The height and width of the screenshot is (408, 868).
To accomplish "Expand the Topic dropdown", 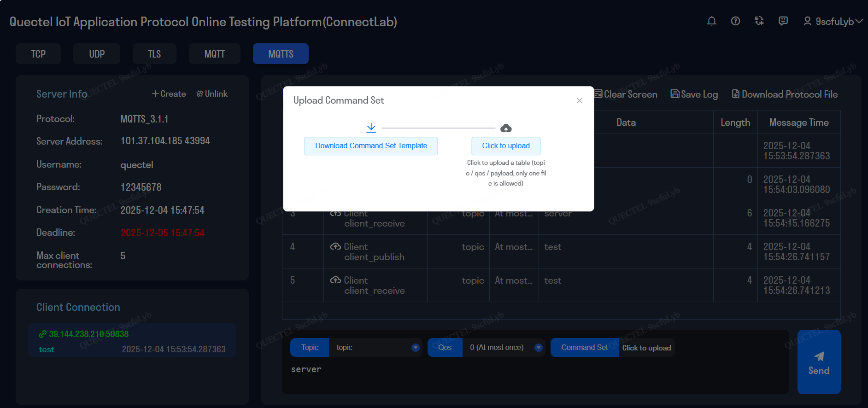I will (x=415, y=348).
